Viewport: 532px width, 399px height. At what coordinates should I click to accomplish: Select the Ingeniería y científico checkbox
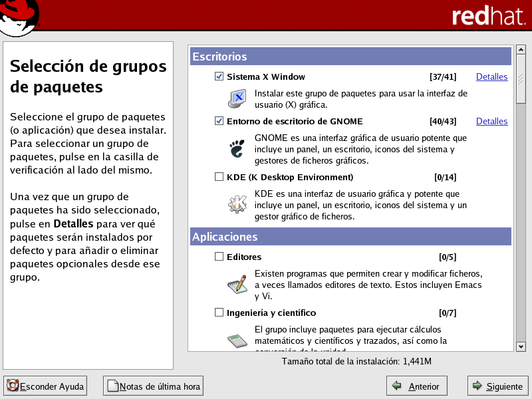point(219,313)
